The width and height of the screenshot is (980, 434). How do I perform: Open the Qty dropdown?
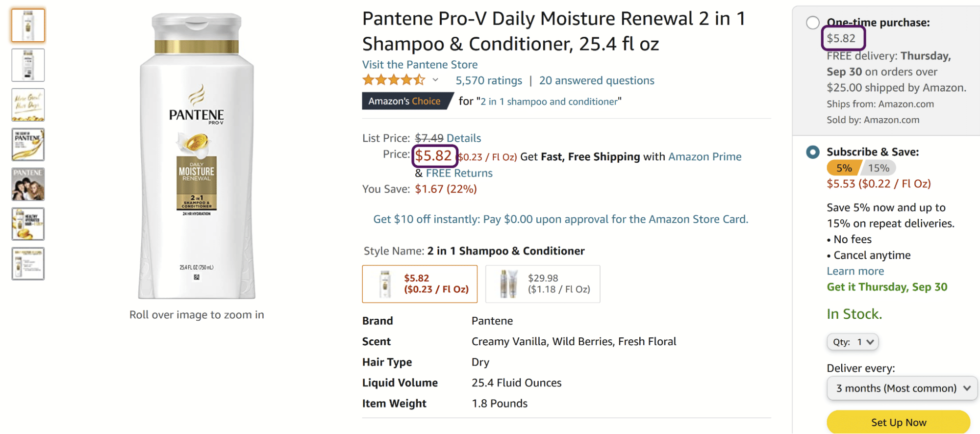853,342
